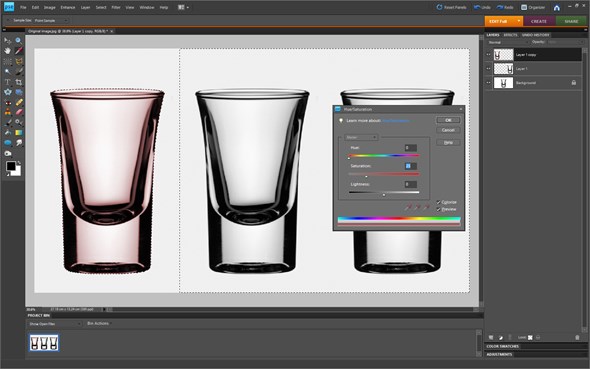Select the Quick Selection brush tool
The image size is (590, 369).
click(18, 71)
